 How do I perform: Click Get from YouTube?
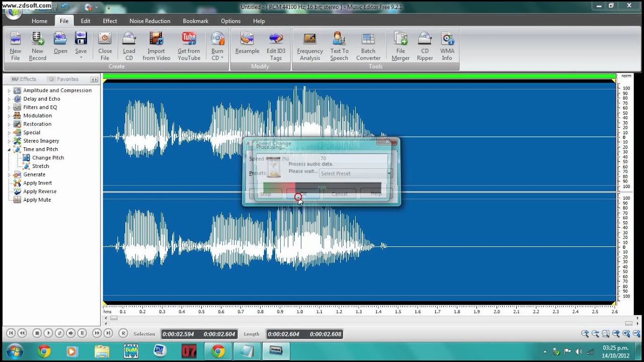[189, 46]
